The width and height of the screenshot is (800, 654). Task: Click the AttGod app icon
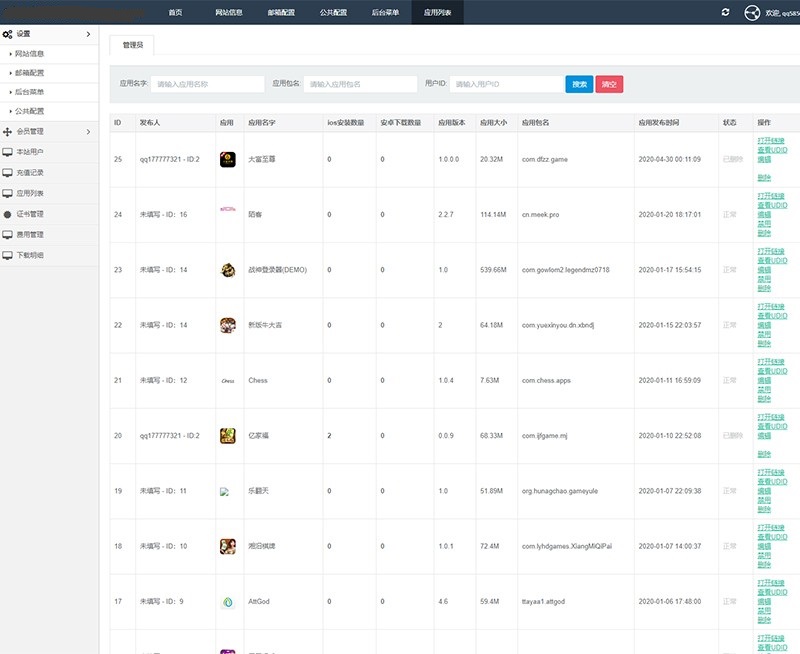tap(227, 602)
